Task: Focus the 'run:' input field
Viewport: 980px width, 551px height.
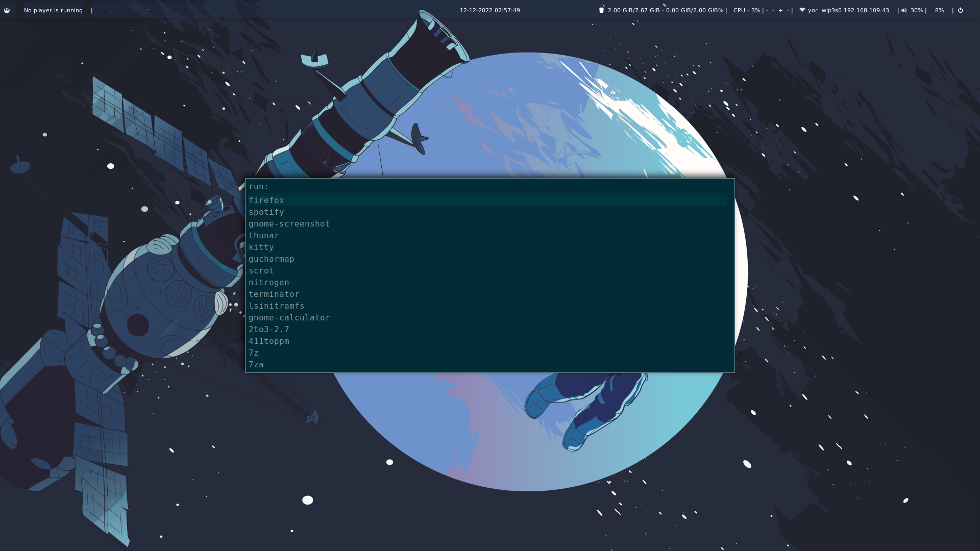Action: [490, 187]
